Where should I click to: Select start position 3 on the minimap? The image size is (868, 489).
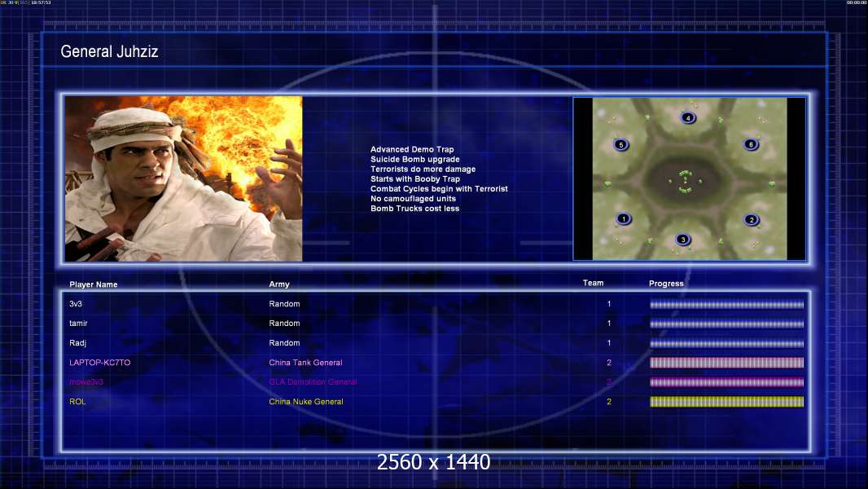point(683,240)
